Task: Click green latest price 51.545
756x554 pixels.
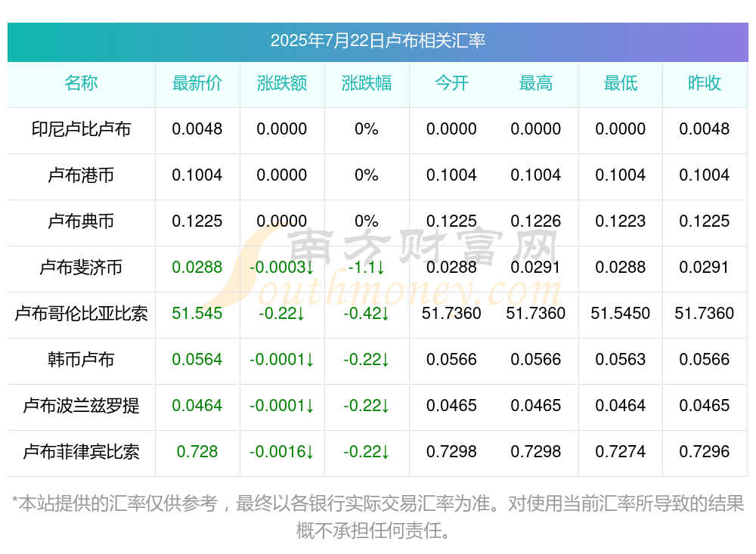Action: click(197, 314)
